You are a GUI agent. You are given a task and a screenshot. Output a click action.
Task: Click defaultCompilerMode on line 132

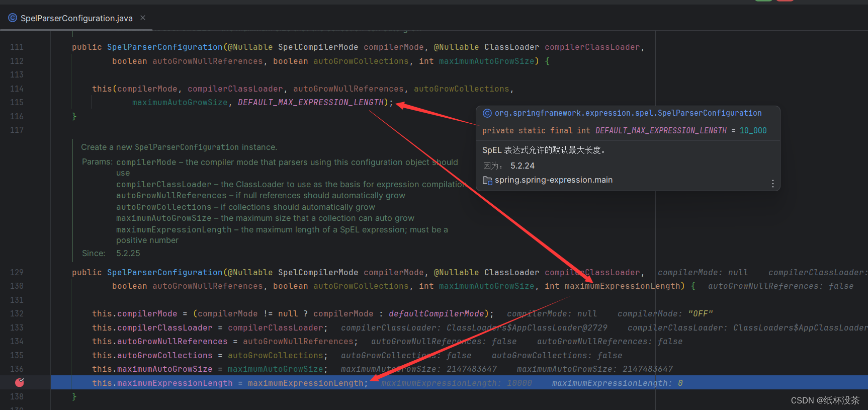pos(436,314)
